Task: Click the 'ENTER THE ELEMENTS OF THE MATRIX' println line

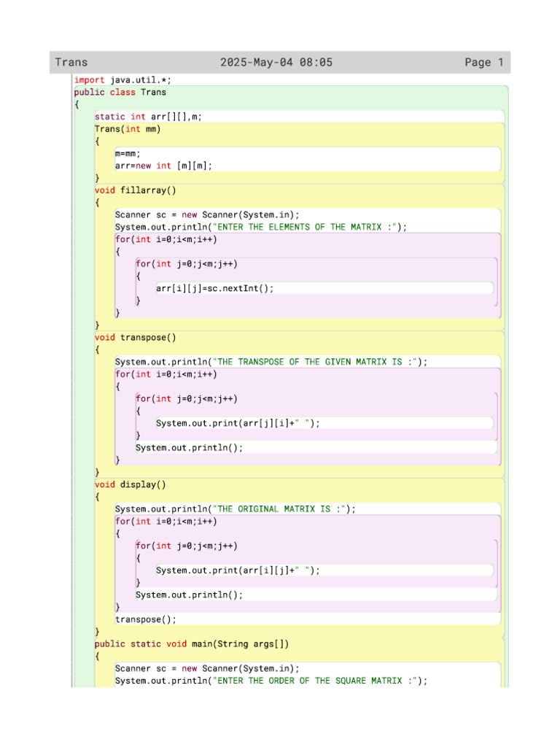Action: click(261, 228)
